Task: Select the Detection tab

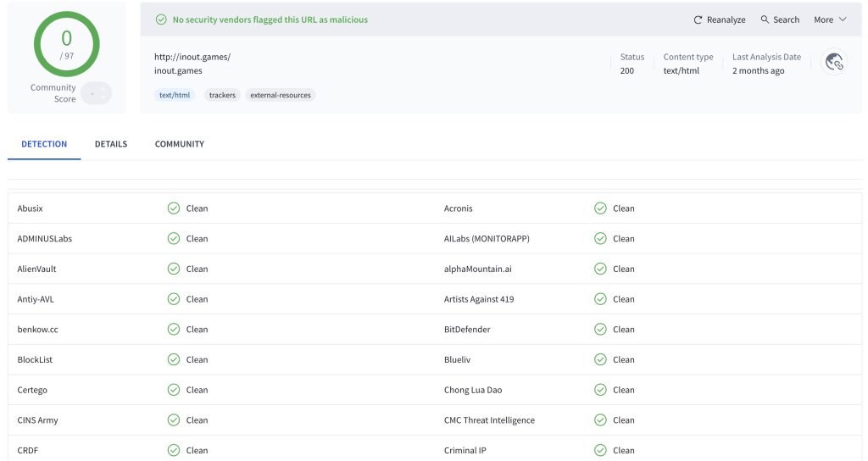Action: tap(44, 144)
